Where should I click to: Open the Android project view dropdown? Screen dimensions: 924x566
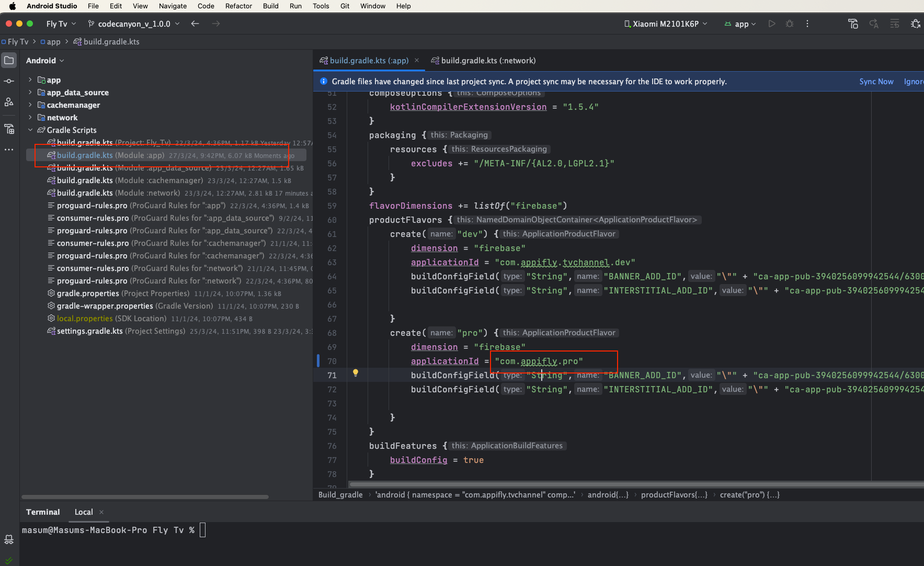pyautogui.click(x=45, y=61)
